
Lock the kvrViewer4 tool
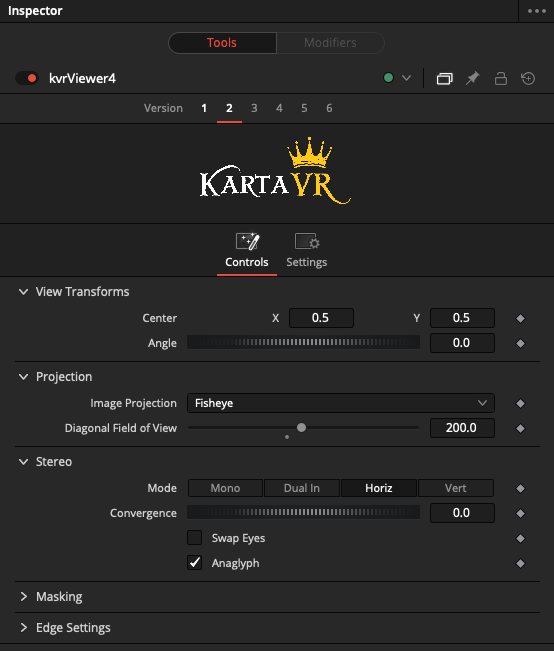[x=501, y=78]
